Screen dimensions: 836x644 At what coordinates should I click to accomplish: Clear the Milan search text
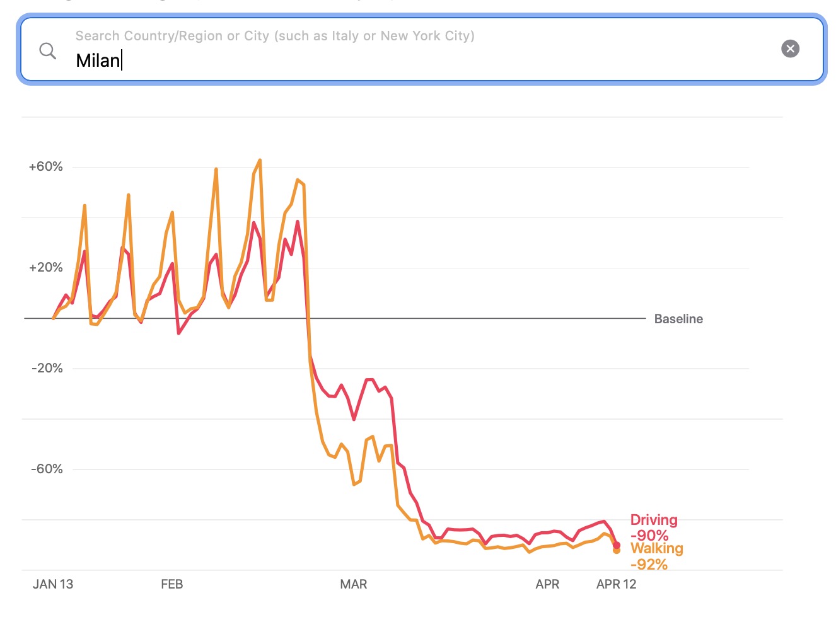[x=790, y=49]
